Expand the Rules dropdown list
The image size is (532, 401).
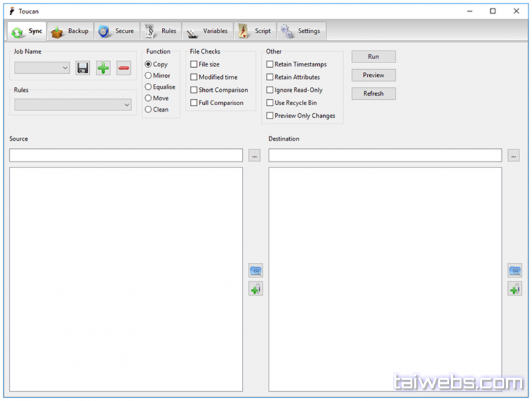pyautogui.click(x=73, y=105)
